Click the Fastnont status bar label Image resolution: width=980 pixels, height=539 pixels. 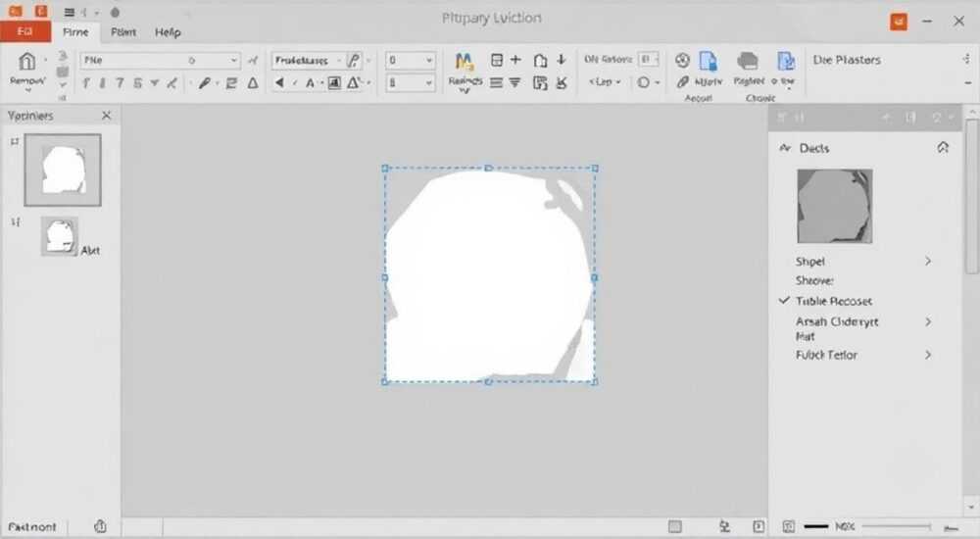[x=32, y=527]
